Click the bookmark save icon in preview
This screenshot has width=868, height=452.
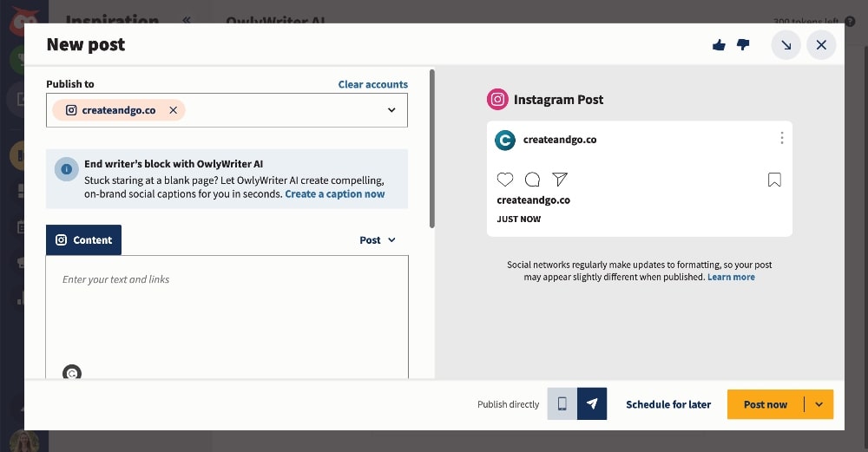774,180
